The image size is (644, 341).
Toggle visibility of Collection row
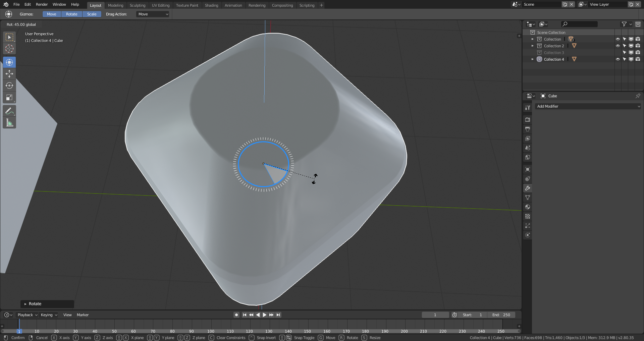[618, 39]
